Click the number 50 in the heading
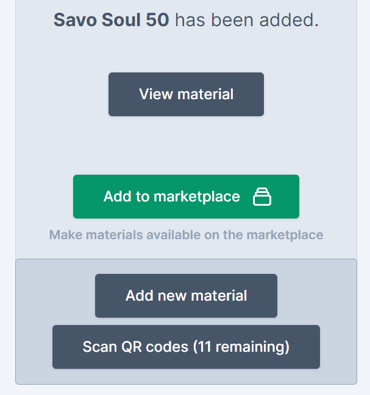The height and width of the screenshot is (395, 370). tap(157, 20)
